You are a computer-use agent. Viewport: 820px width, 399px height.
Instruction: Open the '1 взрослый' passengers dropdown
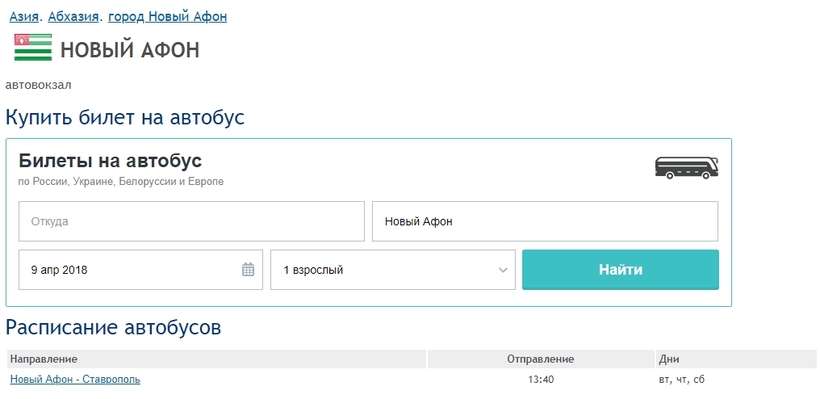[393, 270]
